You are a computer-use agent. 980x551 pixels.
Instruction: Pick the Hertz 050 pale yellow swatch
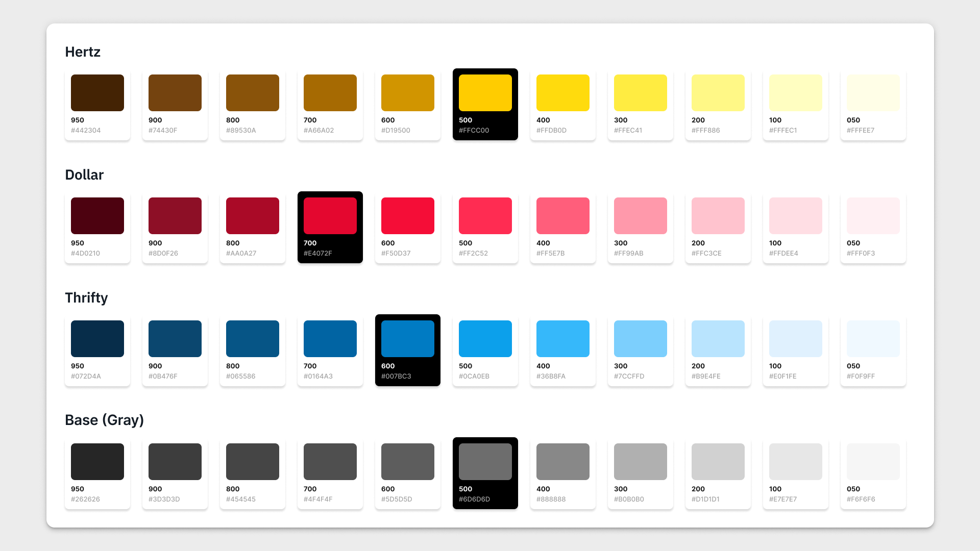click(873, 93)
